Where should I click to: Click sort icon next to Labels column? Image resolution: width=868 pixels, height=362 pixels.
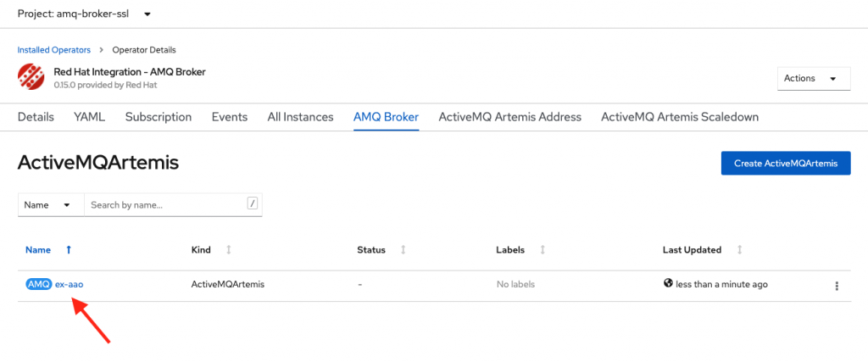(x=542, y=250)
